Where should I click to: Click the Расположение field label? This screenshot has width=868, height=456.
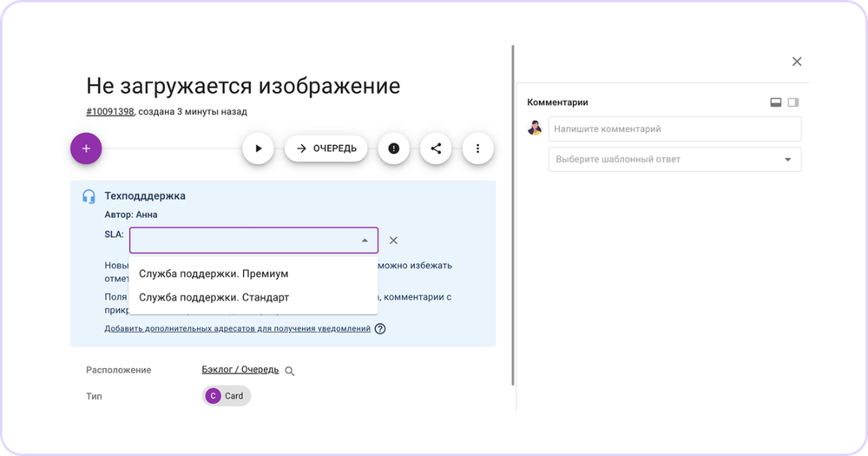click(x=118, y=369)
